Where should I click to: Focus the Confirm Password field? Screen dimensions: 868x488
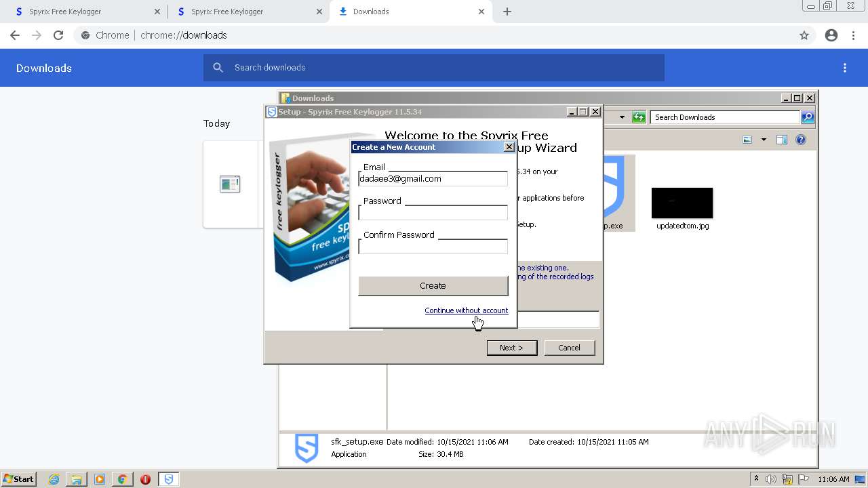click(433, 247)
